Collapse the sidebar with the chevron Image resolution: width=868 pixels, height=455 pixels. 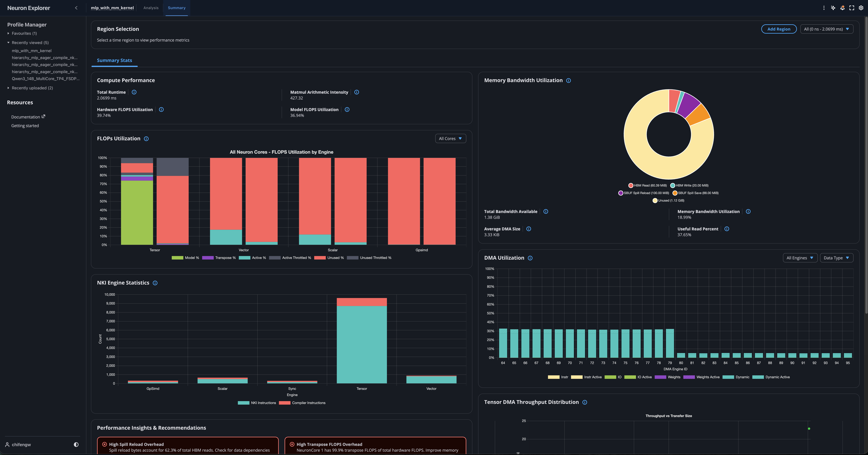point(76,8)
